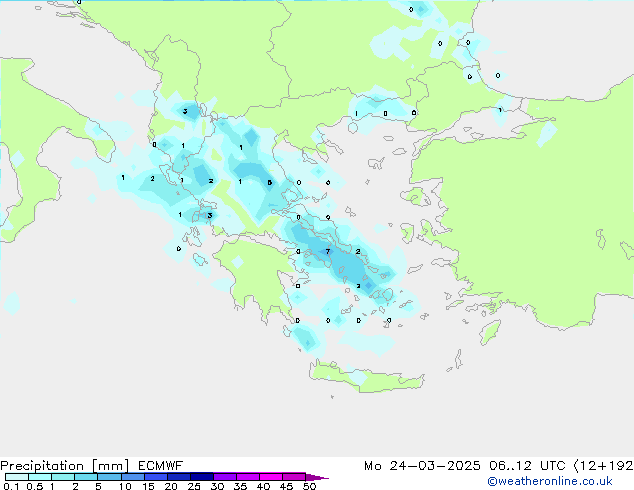Click the over-50 arrow tip of legend
The width and height of the screenshot is (634, 490).
[x=317, y=477]
